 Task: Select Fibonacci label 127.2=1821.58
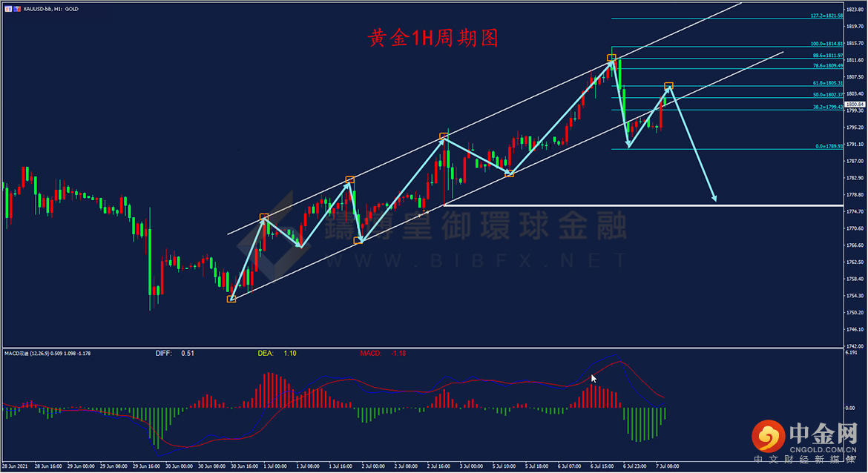click(x=826, y=16)
